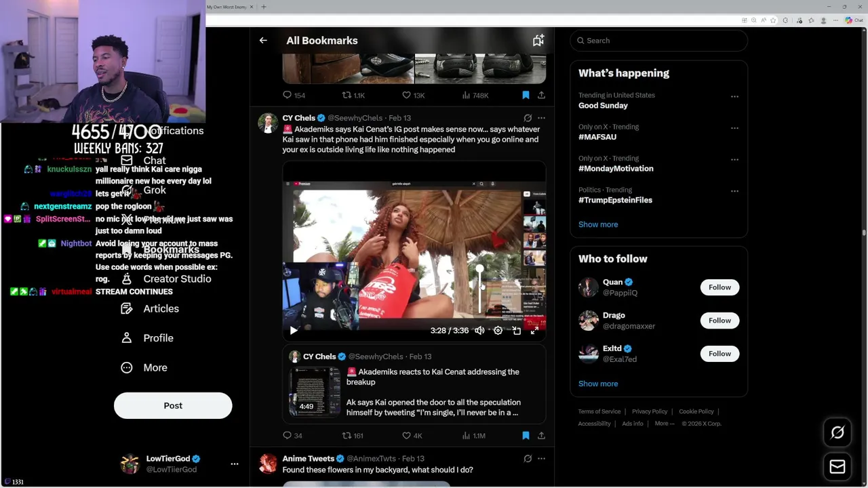This screenshot has height=488, width=868.
Task: Open the floating Messages envelope button
Action: 837,466
